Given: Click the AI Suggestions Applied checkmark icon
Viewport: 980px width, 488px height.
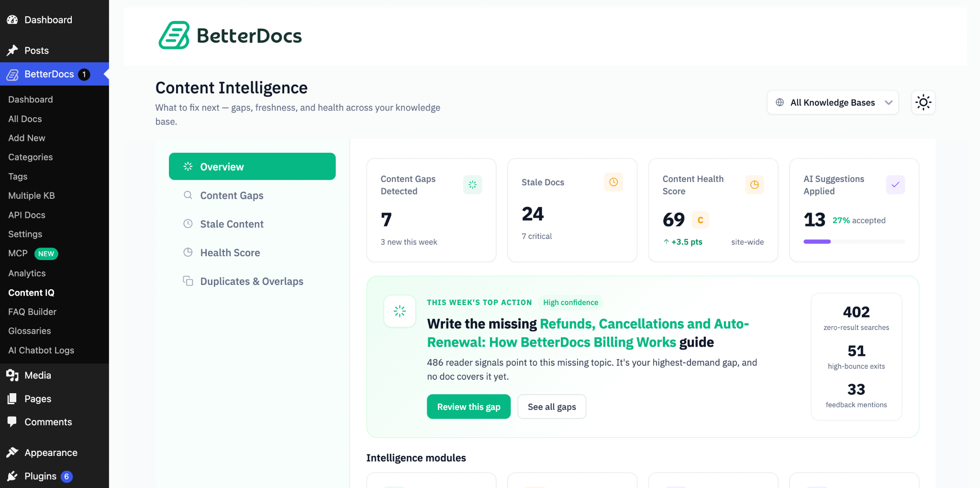Looking at the screenshot, I should 895,185.
